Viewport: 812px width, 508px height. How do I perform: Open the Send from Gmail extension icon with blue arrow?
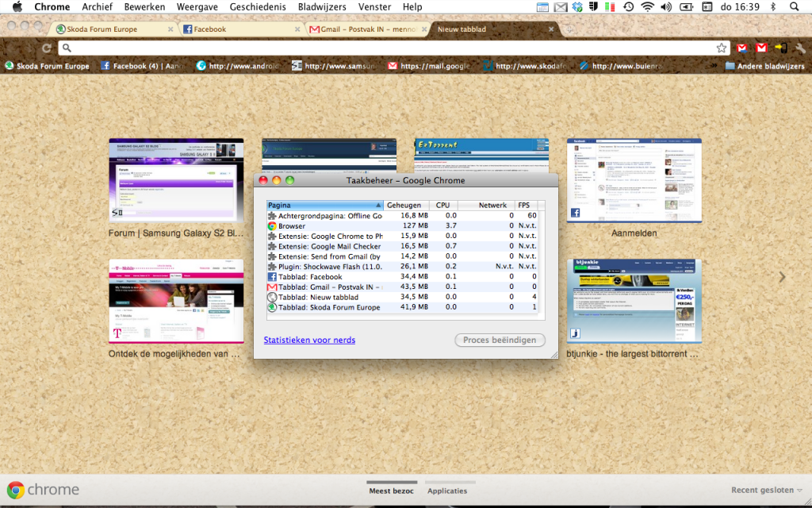coord(741,48)
